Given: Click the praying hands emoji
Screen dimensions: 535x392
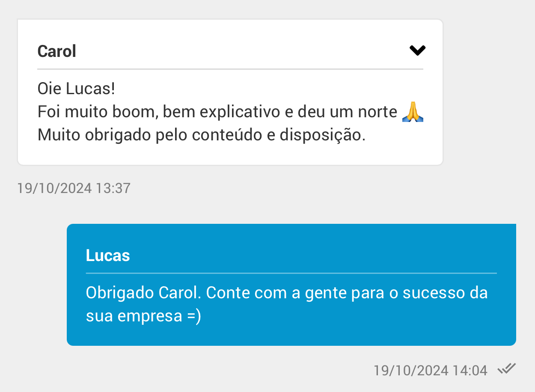Looking at the screenshot, I should coord(413,112).
